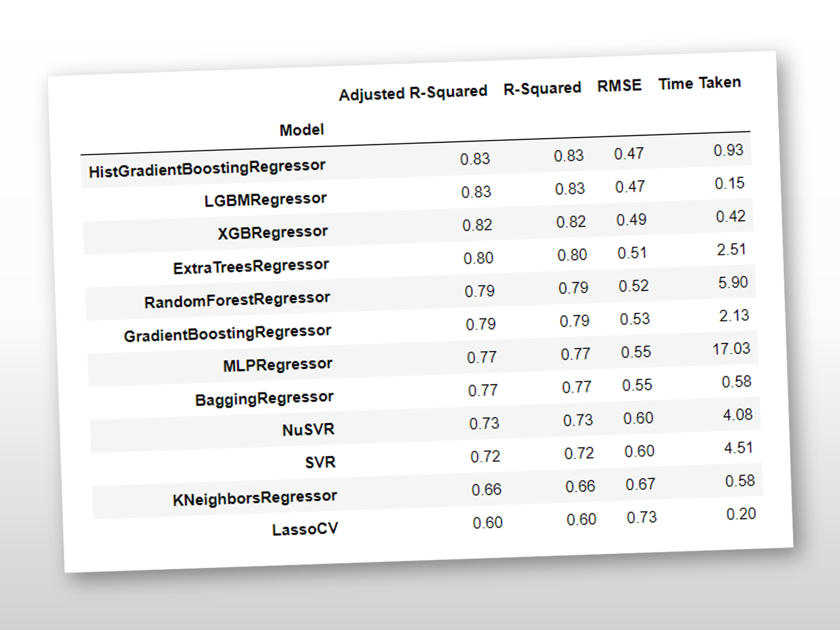The image size is (840, 630).
Task: Click the RMSE column header
Action: tap(619, 86)
